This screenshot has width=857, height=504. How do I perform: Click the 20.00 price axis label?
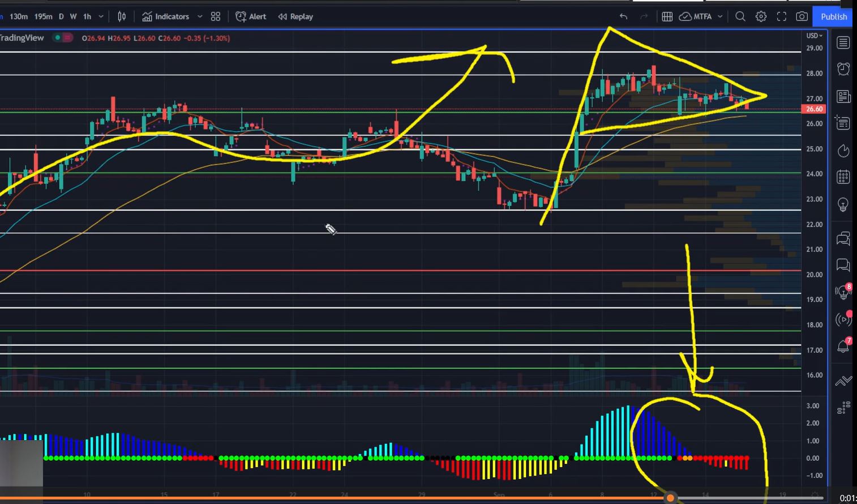coord(814,274)
